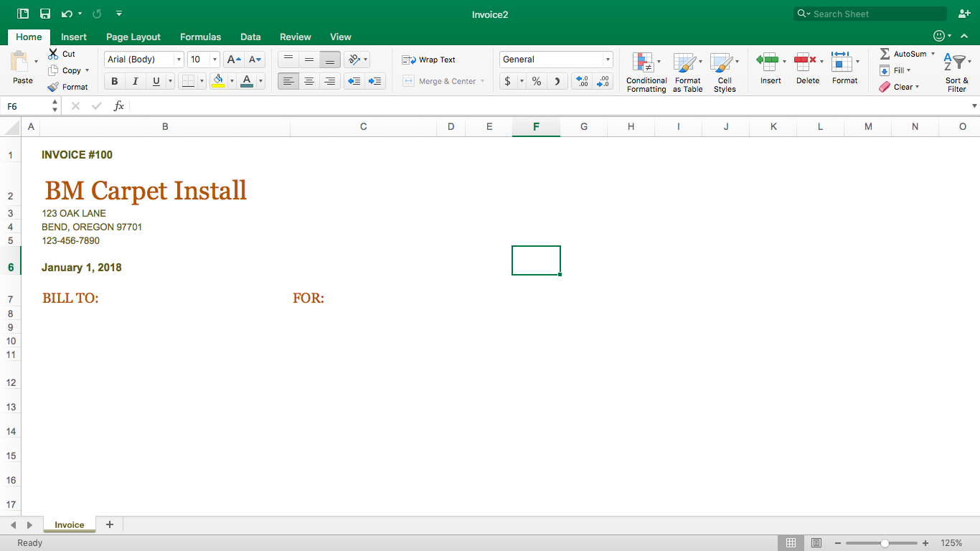The width and height of the screenshot is (980, 551).
Task: Add new sheet with plus button
Action: click(x=110, y=524)
